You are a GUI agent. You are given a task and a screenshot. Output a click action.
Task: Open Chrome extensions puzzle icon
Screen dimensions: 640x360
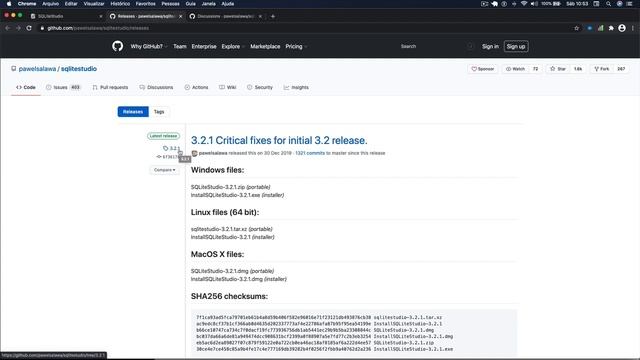[611, 28]
